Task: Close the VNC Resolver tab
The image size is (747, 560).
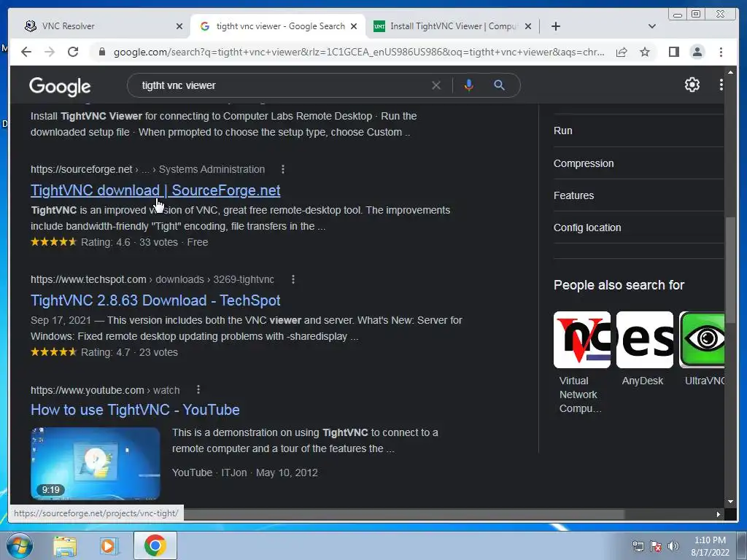Action: point(179,26)
